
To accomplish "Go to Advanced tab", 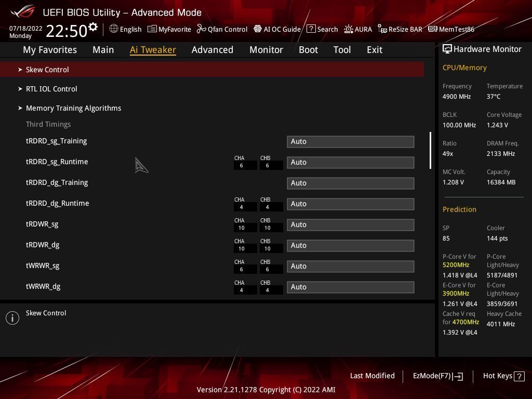I will click(212, 50).
